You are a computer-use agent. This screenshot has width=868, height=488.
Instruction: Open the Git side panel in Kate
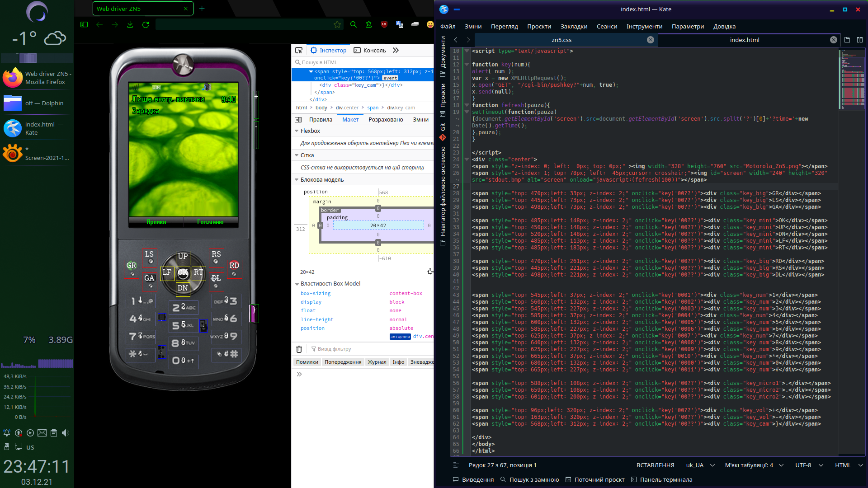(443, 131)
